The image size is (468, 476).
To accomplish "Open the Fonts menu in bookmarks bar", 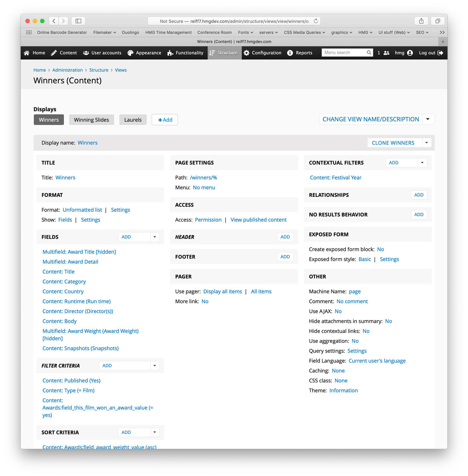I will pyautogui.click(x=245, y=32).
